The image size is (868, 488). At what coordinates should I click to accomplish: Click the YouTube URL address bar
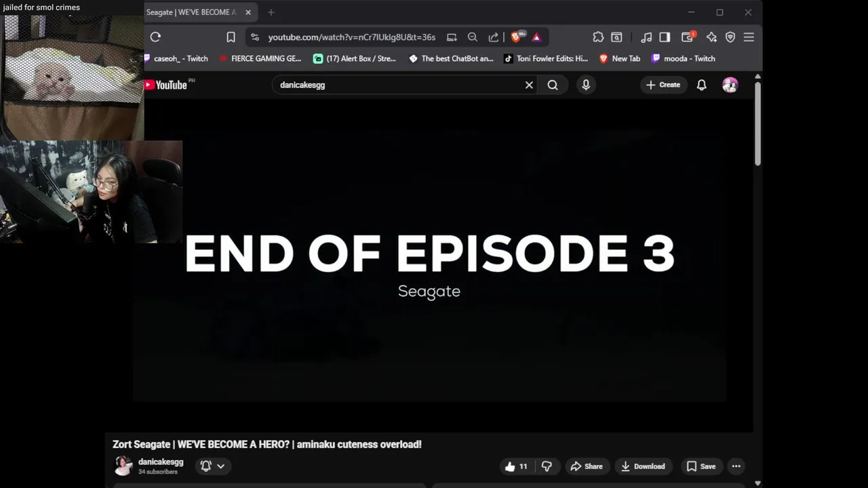pyautogui.click(x=351, y=37)
